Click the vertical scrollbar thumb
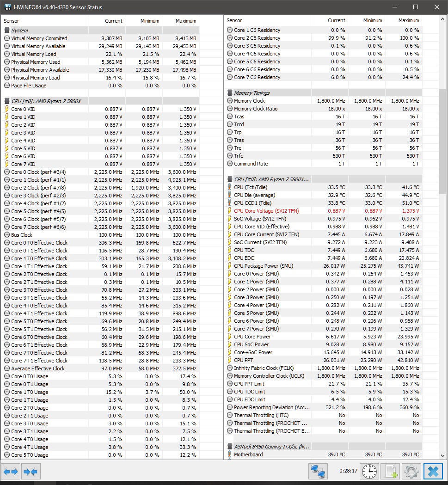The image size is (448, 485). pyautogui.click(x=443, y=141)
